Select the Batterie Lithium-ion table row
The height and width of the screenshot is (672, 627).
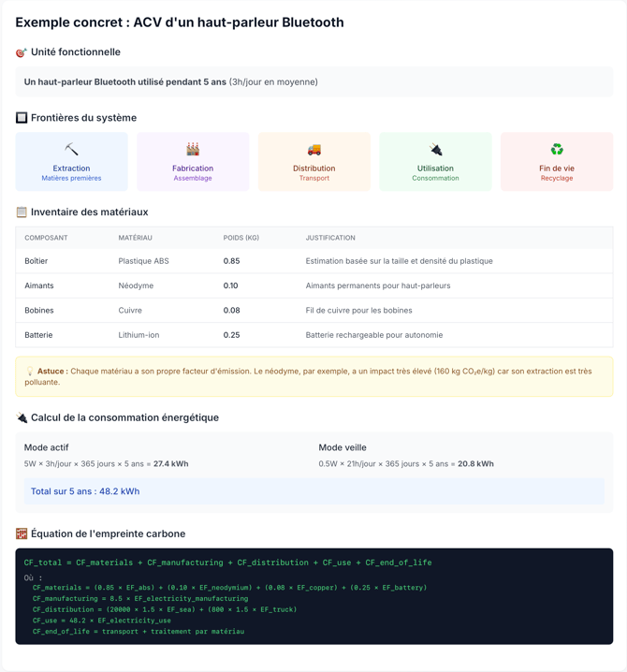tap(313, 335)
